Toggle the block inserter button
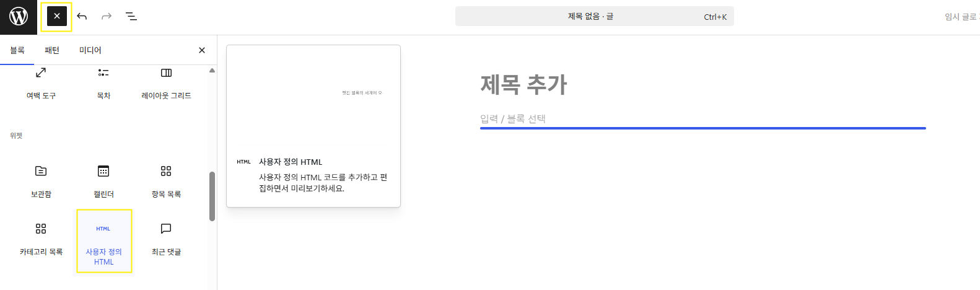 coord(56,17)
